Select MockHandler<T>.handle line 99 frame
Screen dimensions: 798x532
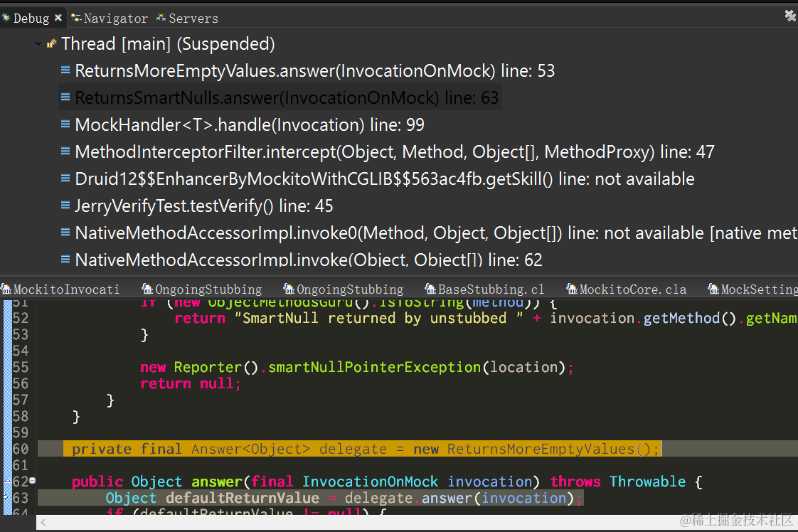pyautogui.click(x=250, y=124)
